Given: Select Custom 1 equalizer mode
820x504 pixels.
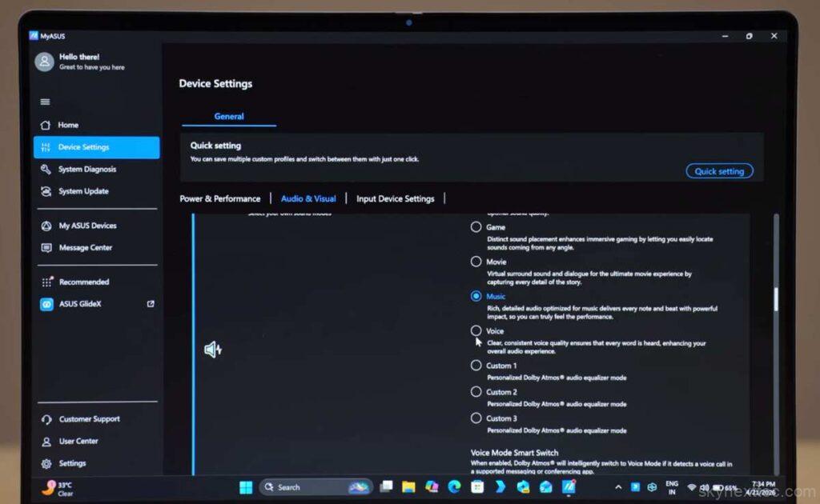Looking at the screenshot, I should [x=476, y=366].
